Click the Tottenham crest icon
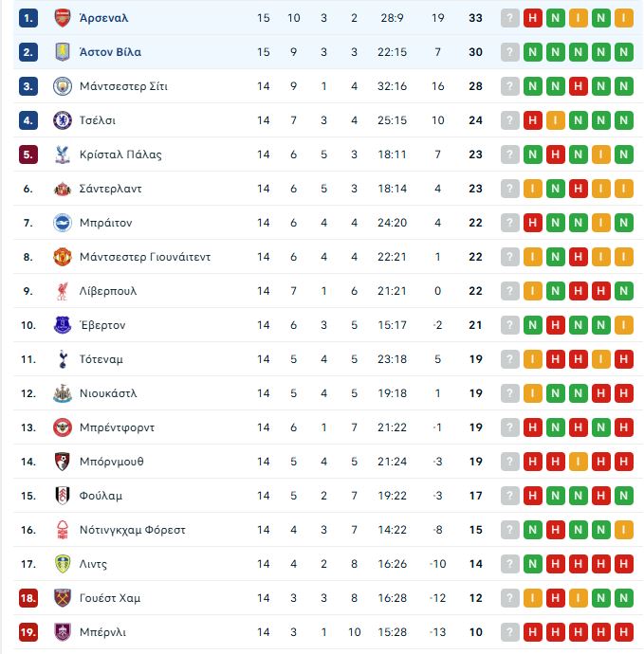This screenshot has height=654, width=644. [x=63, y=359]
